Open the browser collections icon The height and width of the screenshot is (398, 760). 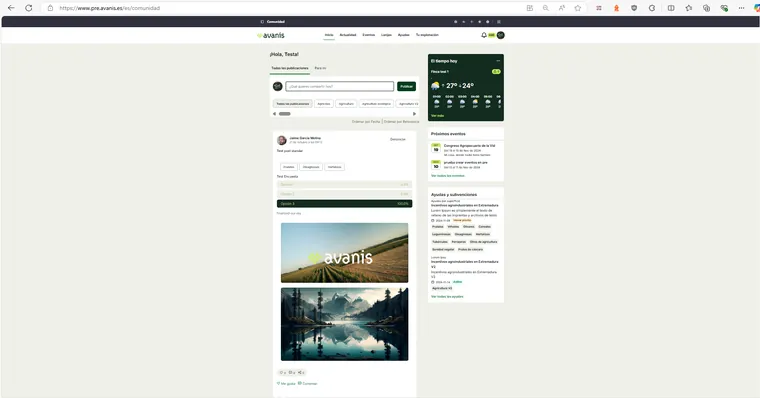pyautogui.click(x=706, y=8)
